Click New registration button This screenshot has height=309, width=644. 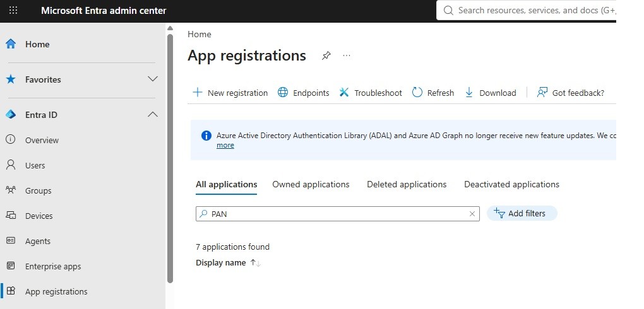coord(230,93)
